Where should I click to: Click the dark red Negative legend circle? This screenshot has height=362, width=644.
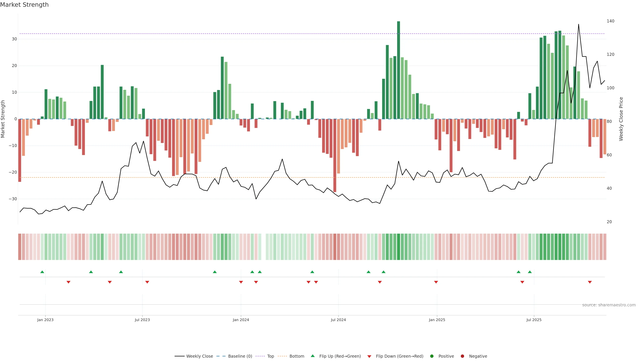(462, 356)
